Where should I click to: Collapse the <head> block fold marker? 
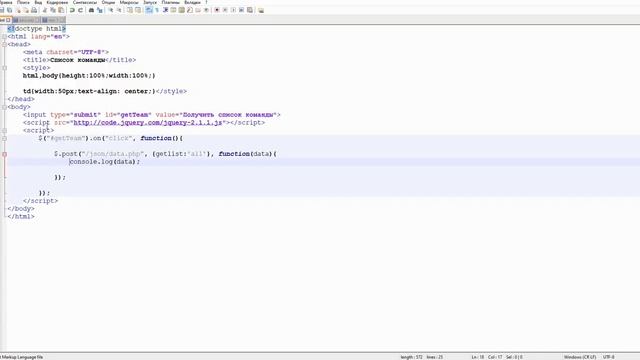pyautogui.click(x=4, y=44)
